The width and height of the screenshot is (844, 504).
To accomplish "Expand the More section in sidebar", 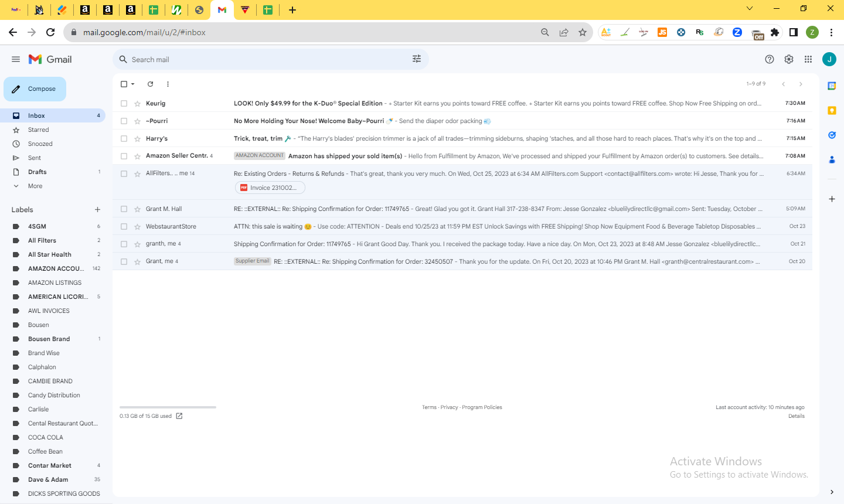I will pyautogui.click(x=35, y=186).
